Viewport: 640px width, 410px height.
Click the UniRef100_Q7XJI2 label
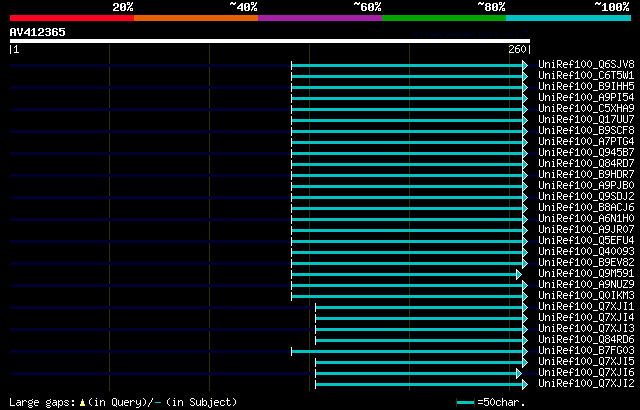tap(586, 384)
